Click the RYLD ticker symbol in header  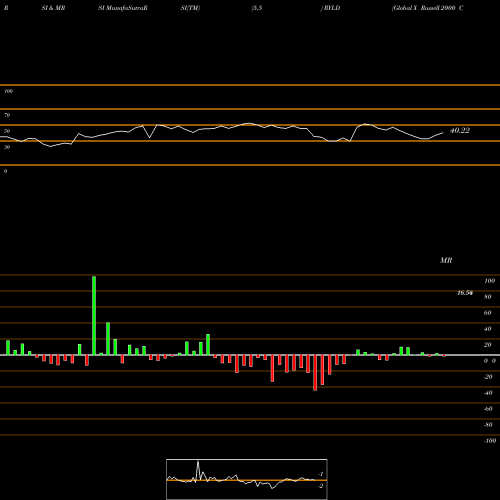pos(332,8)
